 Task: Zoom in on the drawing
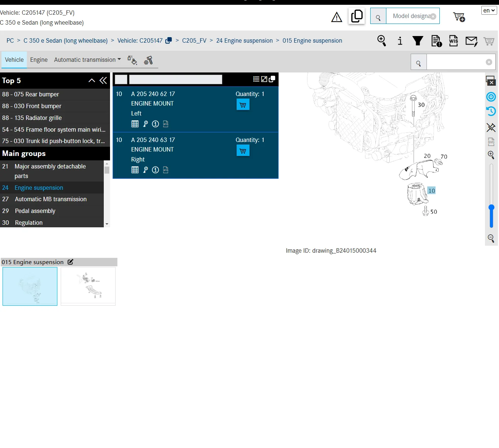click(x=491, y=155)
